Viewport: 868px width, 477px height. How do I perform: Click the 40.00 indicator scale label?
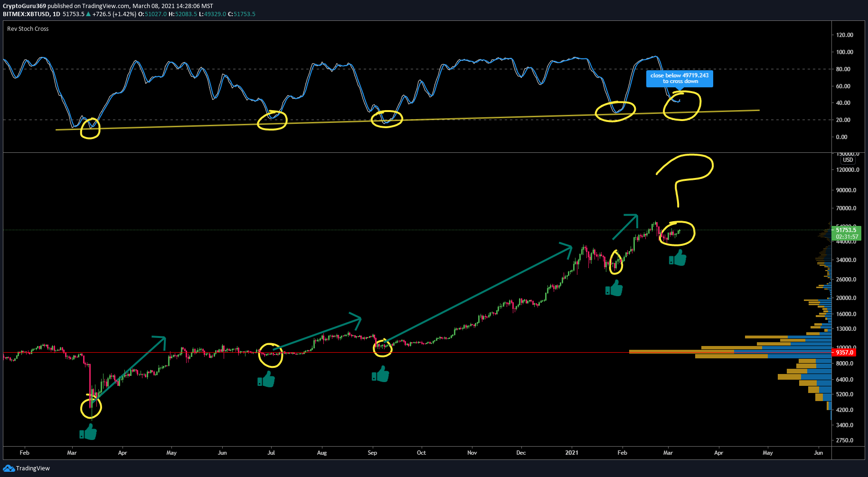click(843, 103)
